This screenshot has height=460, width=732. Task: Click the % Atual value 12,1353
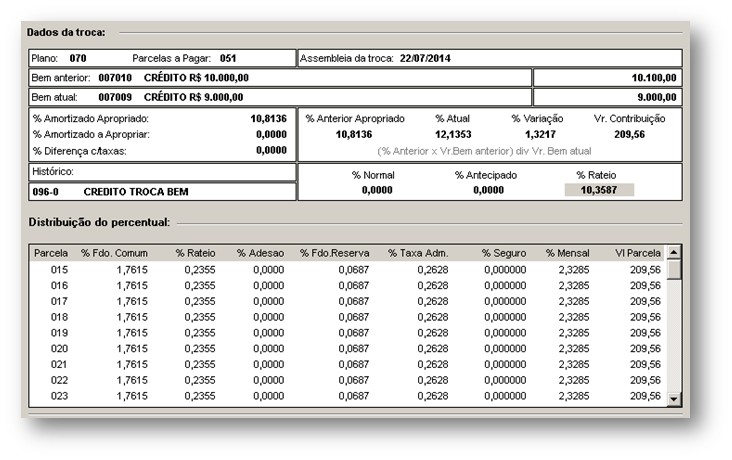pos(453,134)
